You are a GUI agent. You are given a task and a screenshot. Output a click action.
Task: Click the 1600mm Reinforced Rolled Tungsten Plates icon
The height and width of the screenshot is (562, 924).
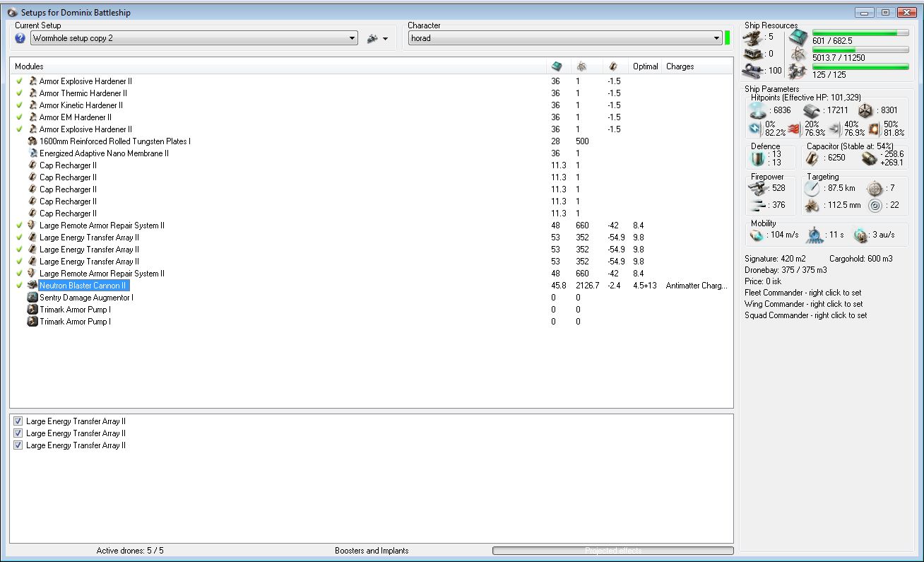pos(32,141)
